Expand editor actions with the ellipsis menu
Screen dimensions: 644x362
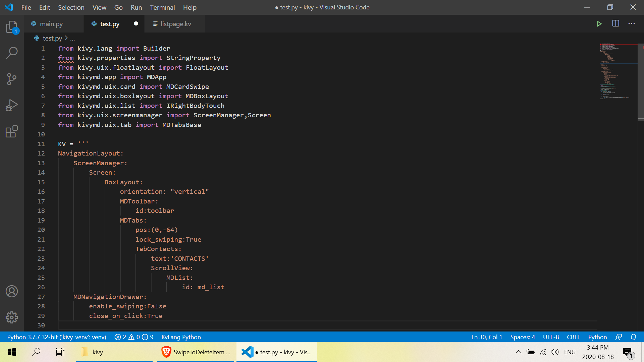tap(632, 24)
